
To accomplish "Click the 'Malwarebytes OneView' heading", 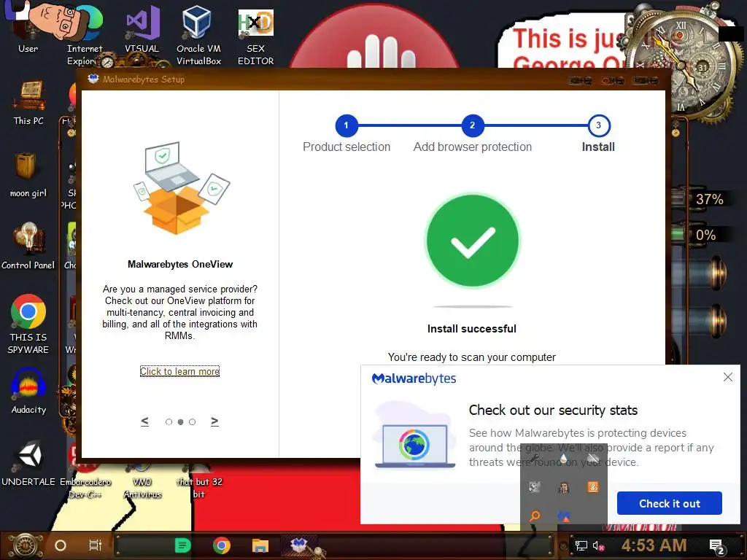I will [x=180, y=264].
